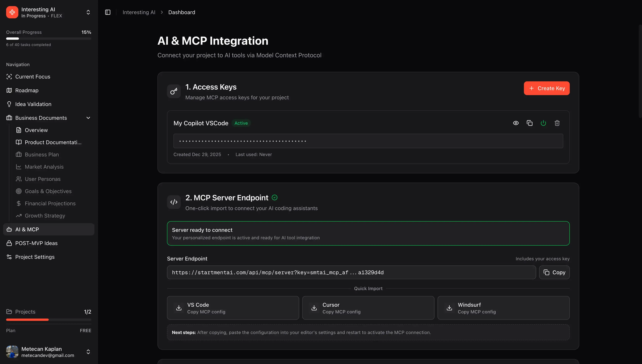Open the project switcher chevrons at top

[x=88, y=12]
